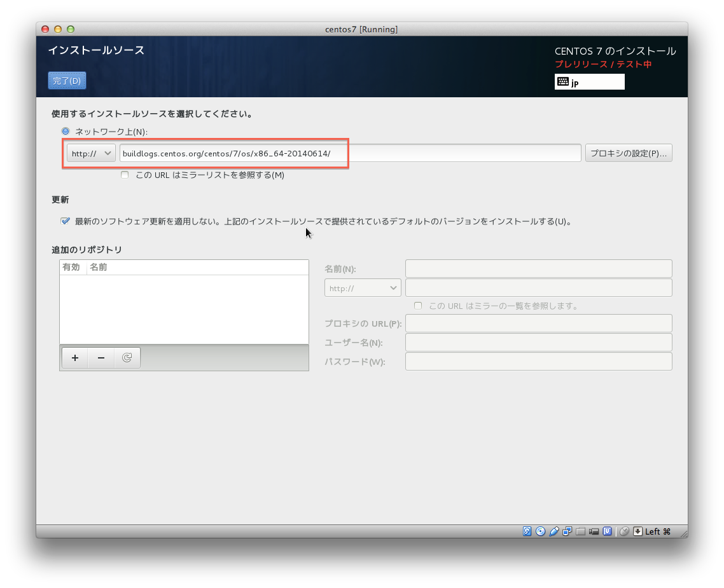Open the proxy settings dialog

point(629,153)
